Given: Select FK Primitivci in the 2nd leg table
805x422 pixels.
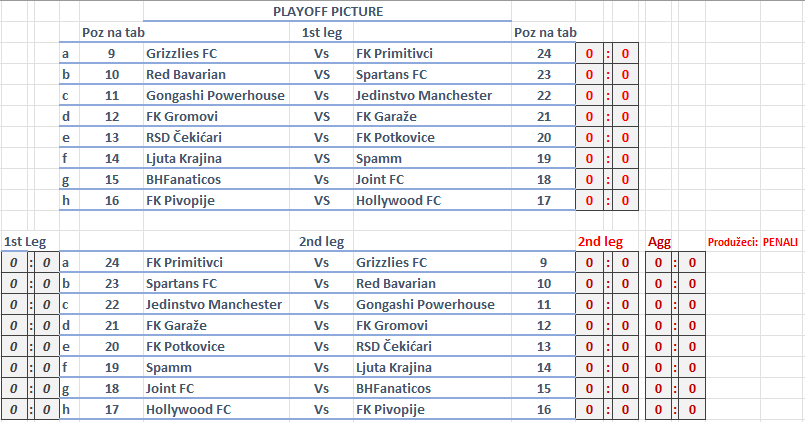Looking at the screenshot, I should point(184,262).
